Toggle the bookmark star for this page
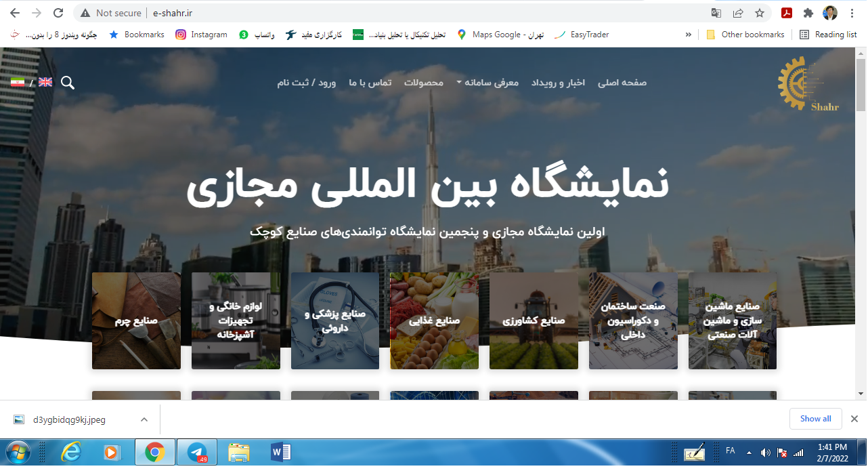Image resolution: width=868 pixels, height=475 pixels. [x=760, y=12]
